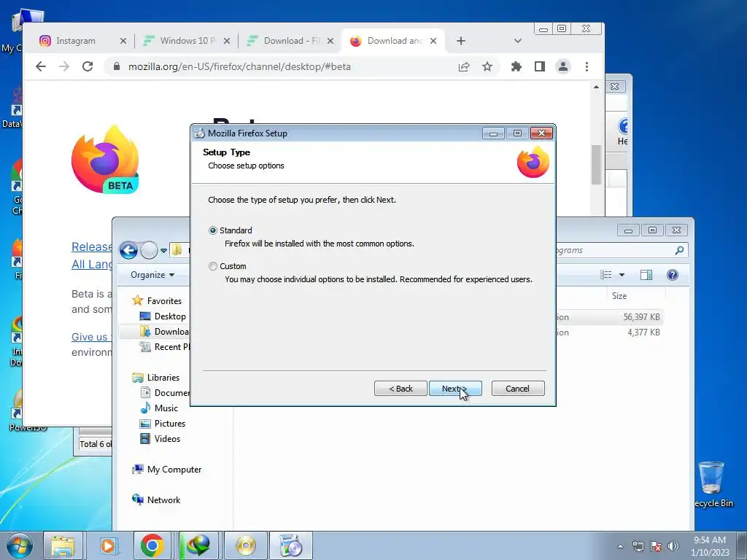The image size is (747, 560).
Task: Open Pictures library in Explorer
Action: pyautogui.click(x=163, y=424)
